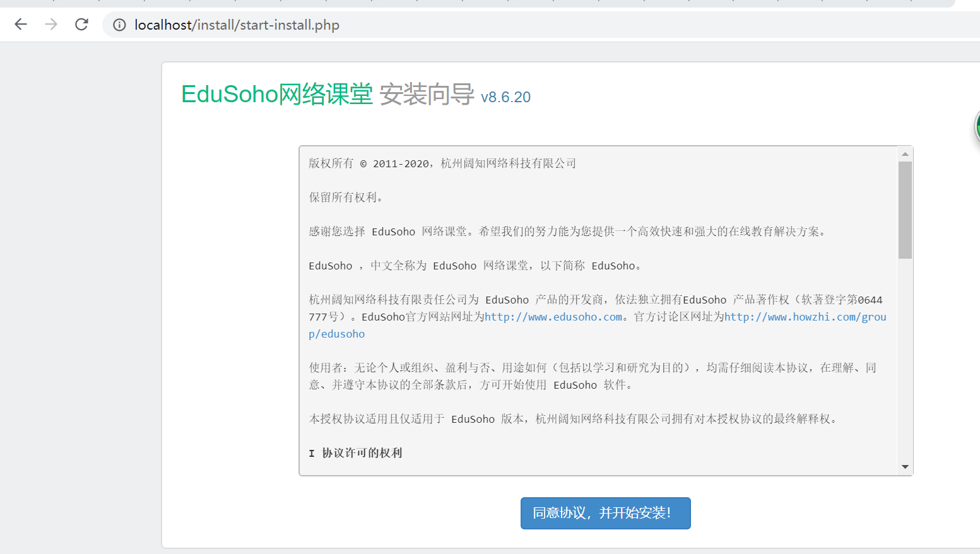The height and width of the screenshot is (554, 980).
Task: Click the license scrollbar down arrow
Action: click(x=905, y=467)
